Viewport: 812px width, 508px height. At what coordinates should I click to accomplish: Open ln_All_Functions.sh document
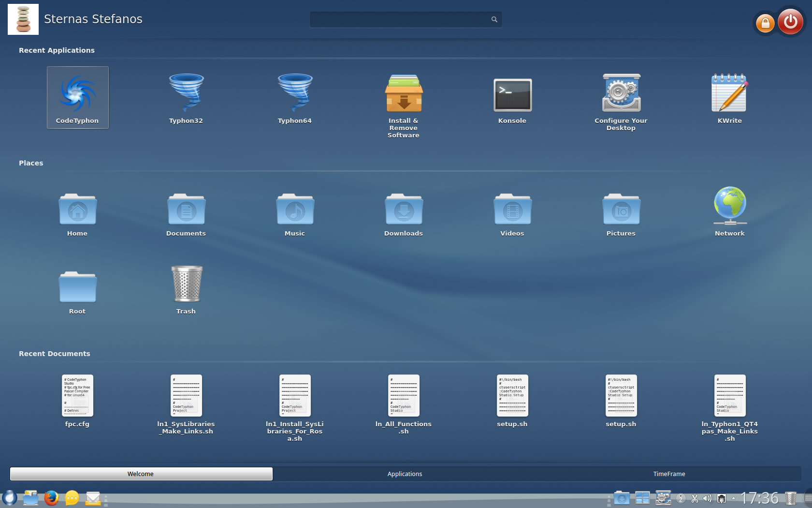pyautogui.click(x=404, y=404)
